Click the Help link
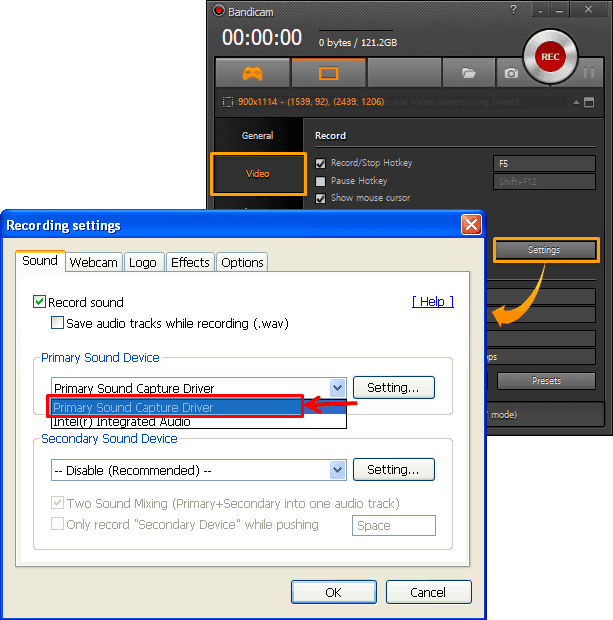The image size is (613, 620). 432,302
